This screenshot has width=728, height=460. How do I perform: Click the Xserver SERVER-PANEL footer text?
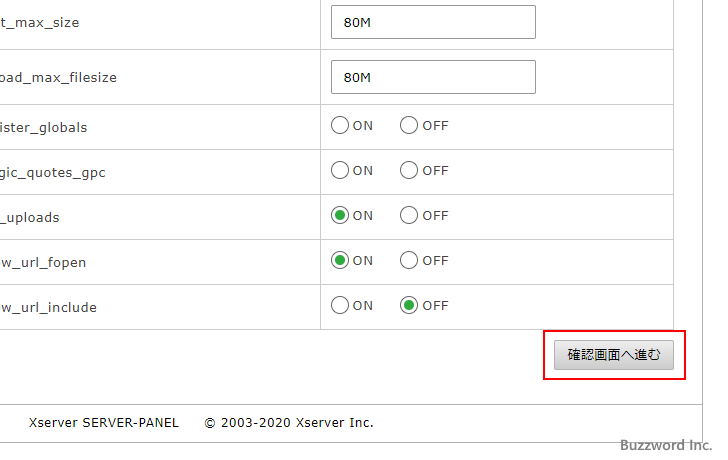pos(104,423)
